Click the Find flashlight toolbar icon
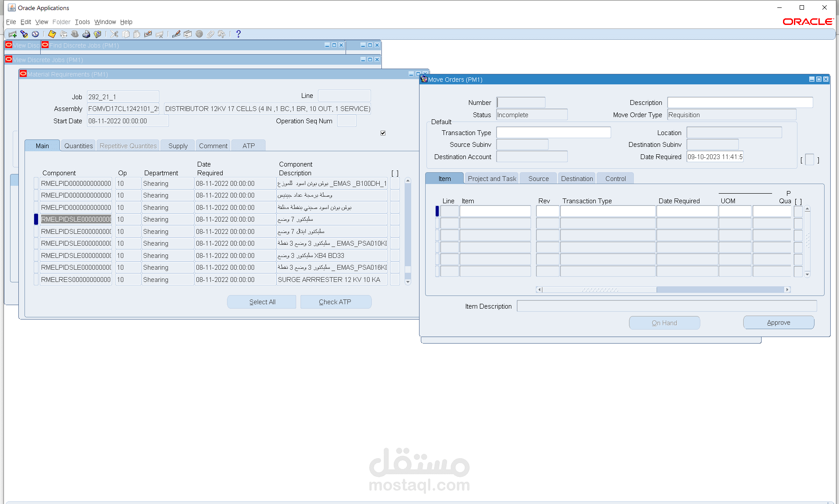The image size is (839, 504). point(24,34)
